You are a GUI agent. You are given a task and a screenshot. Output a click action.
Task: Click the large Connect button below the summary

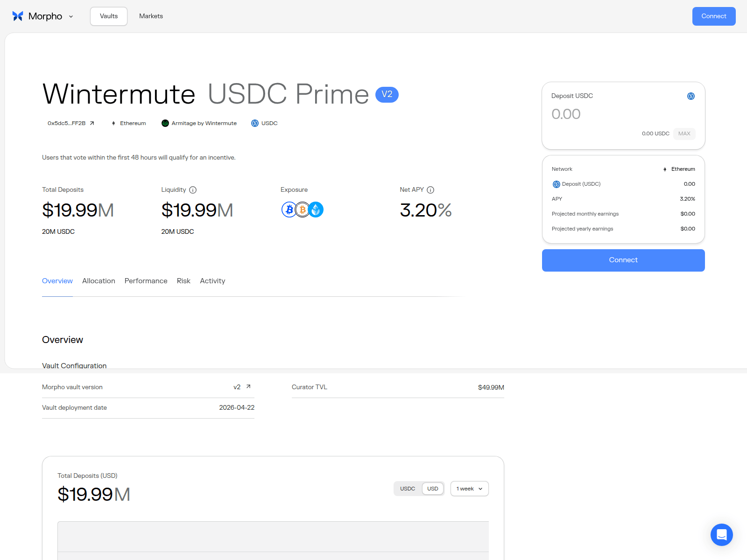click(623, 260)
